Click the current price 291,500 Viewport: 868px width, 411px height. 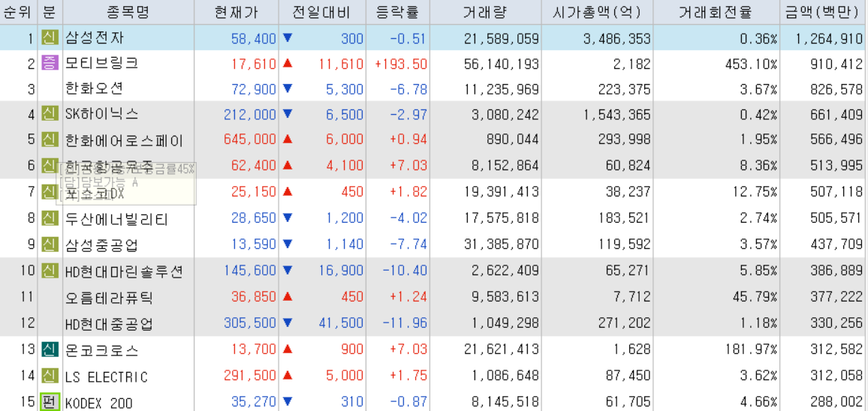pyautogui.click(x=249, y=376)
